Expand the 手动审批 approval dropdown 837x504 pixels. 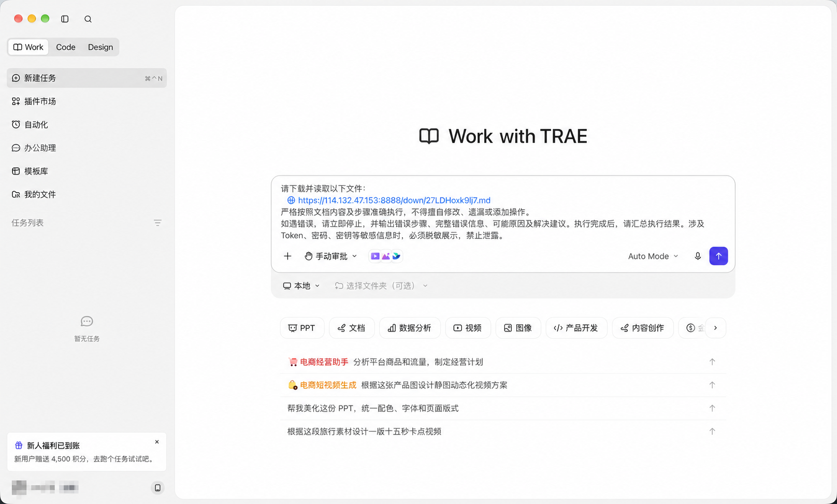click(331, 256)
